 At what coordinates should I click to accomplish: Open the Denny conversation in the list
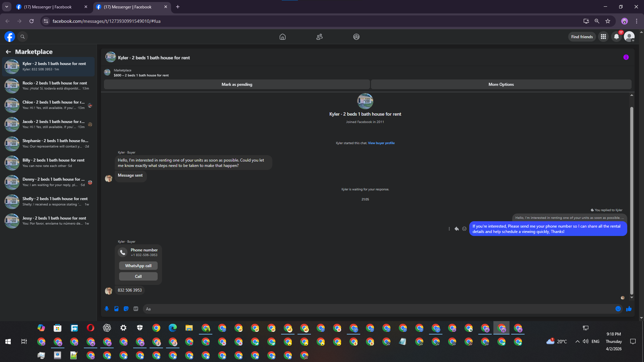pos(49,182)
